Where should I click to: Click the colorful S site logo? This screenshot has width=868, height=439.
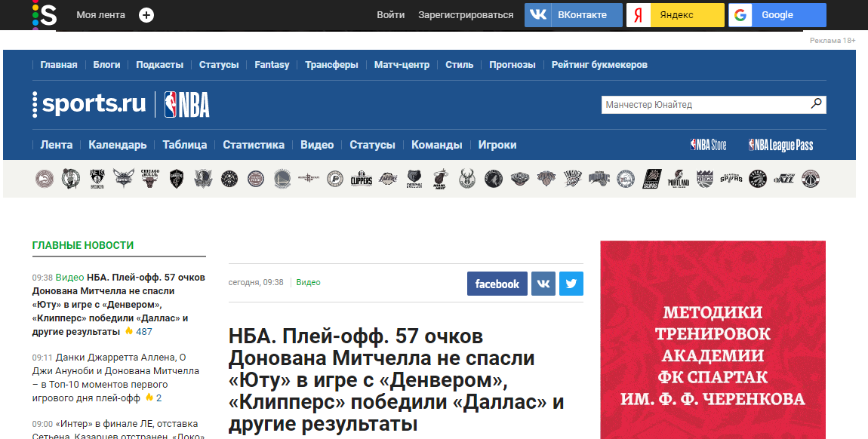click(45, 15)
